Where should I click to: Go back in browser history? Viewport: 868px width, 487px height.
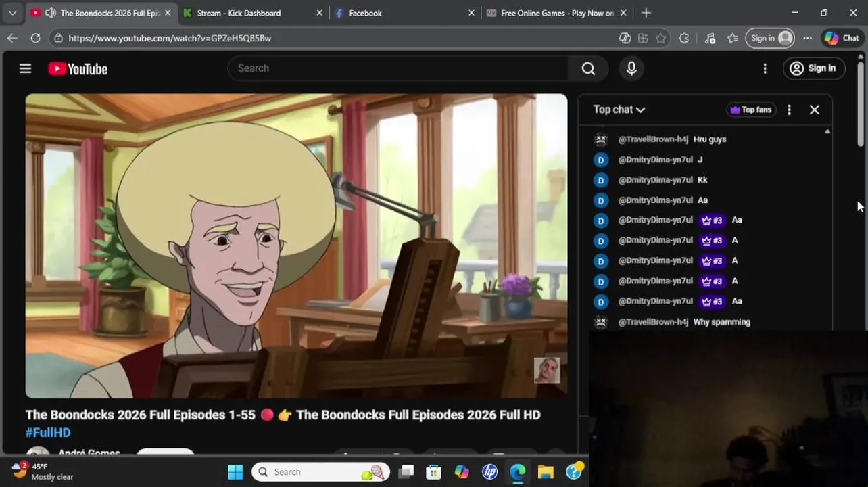12,38
